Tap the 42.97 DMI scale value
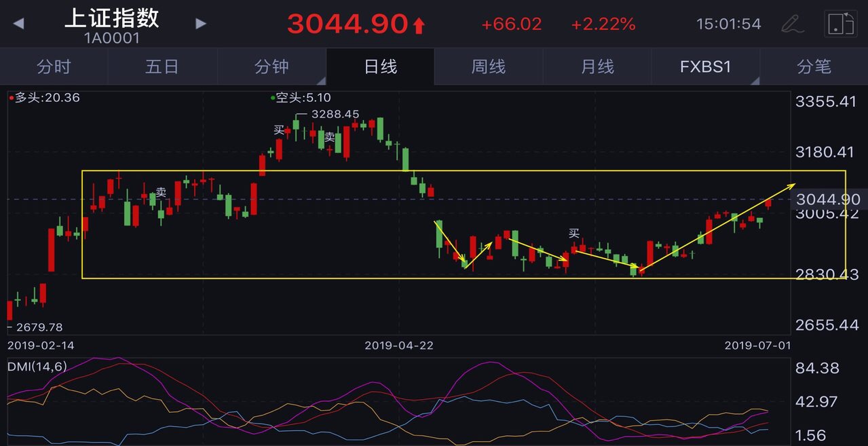This screenshot has height=446, width=868. (815, 402)
